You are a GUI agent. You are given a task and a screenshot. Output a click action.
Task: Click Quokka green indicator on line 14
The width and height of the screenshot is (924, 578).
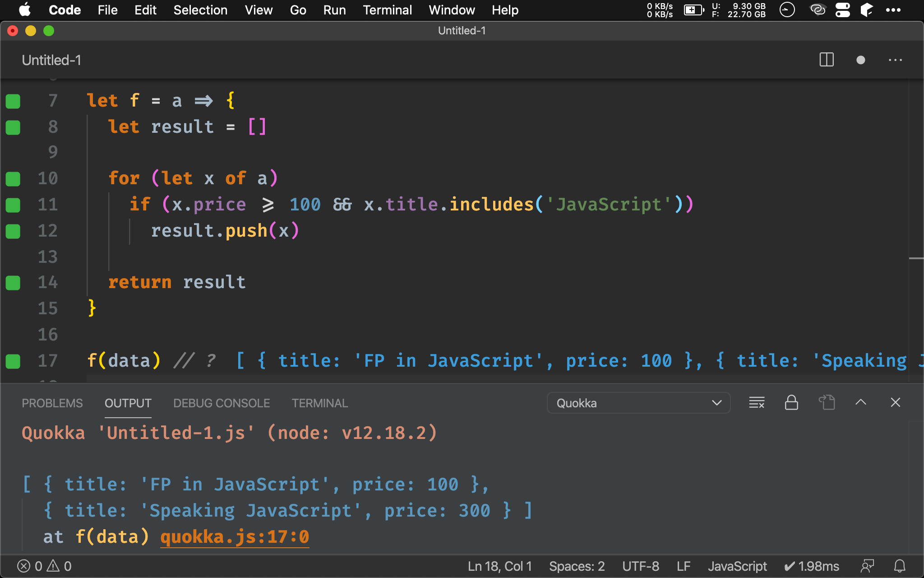pos(13,283)
